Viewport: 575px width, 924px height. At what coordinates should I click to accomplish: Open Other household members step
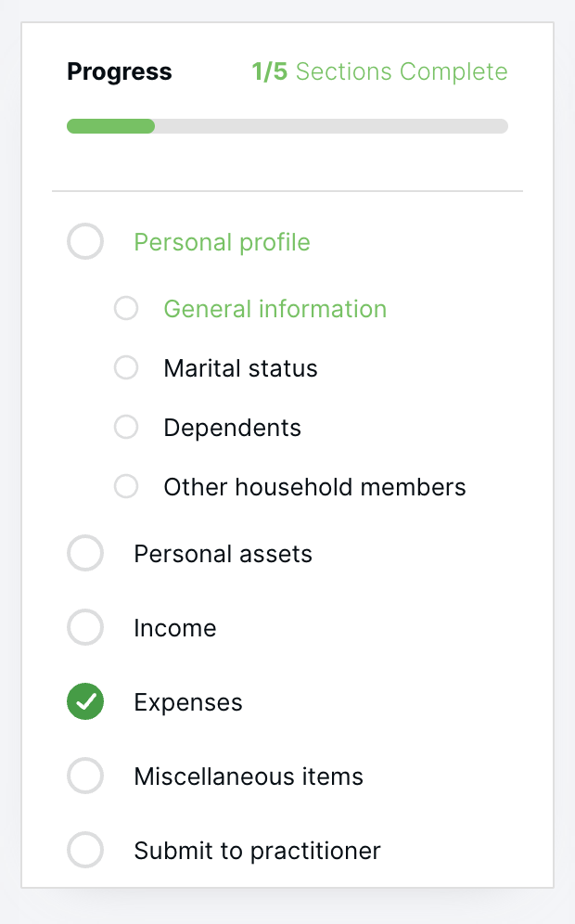click(x=314, y=487)
